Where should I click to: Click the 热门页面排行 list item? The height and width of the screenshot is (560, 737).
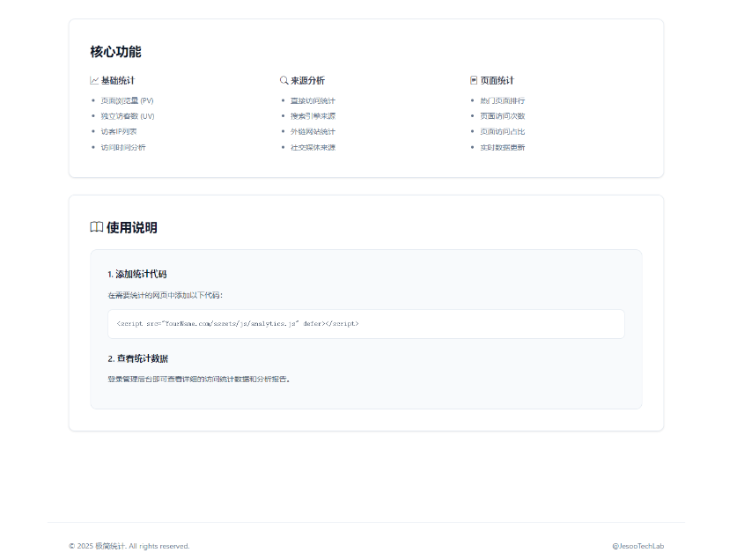click(502, 100)
